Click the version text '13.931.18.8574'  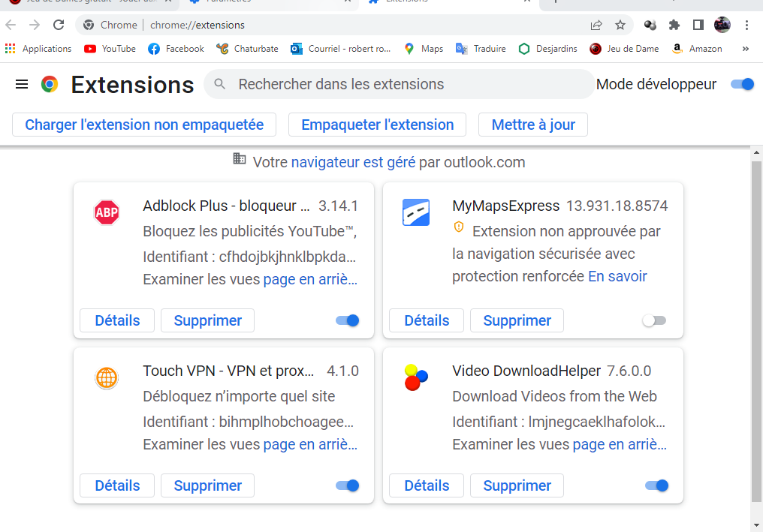coord(617,206)
